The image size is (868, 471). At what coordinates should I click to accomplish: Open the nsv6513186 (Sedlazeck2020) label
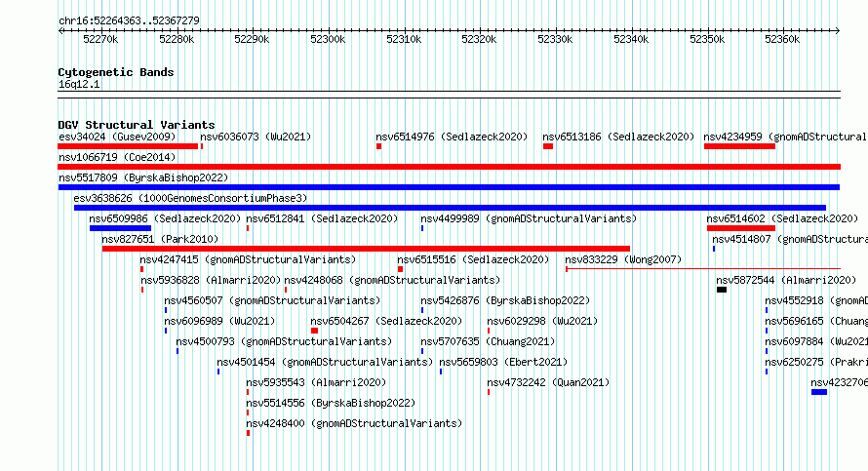618,137
